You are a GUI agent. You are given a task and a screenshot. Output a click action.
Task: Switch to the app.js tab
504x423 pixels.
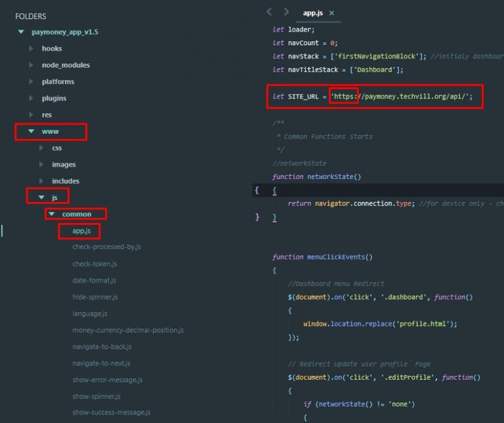312,13
